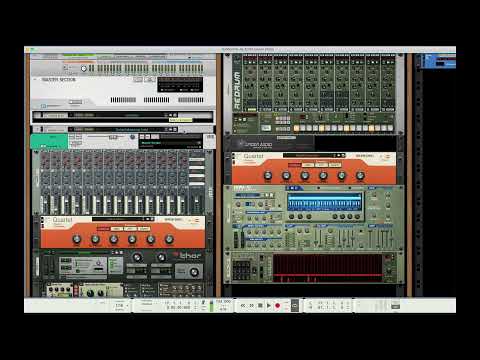This screenshot has height=360, width=480.
Task: Click the Mix Channel pan knob
Action: click(x=132, y=137)
